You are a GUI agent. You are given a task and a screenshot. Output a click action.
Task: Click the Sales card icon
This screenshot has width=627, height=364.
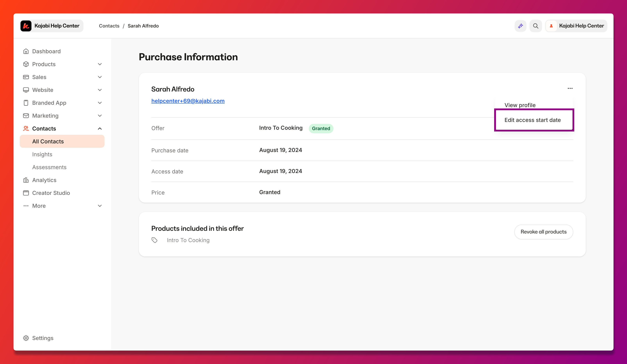tap(26, 77)
